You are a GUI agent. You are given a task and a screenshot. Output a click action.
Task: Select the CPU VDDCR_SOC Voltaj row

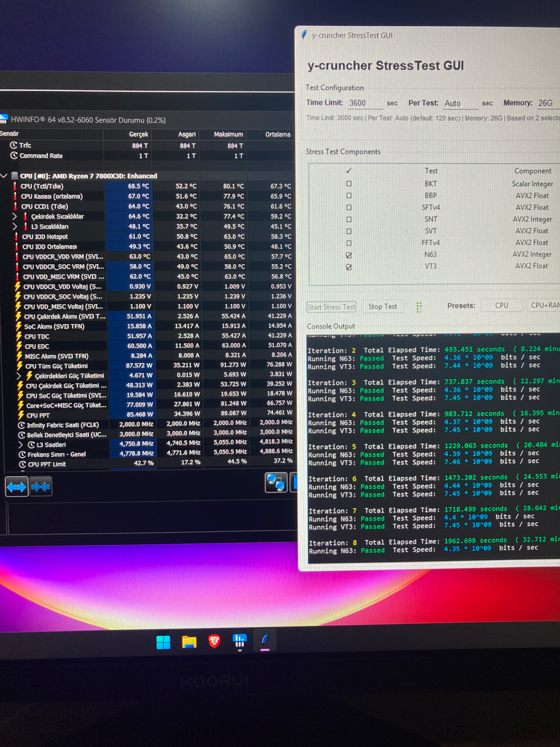(154, 296)
